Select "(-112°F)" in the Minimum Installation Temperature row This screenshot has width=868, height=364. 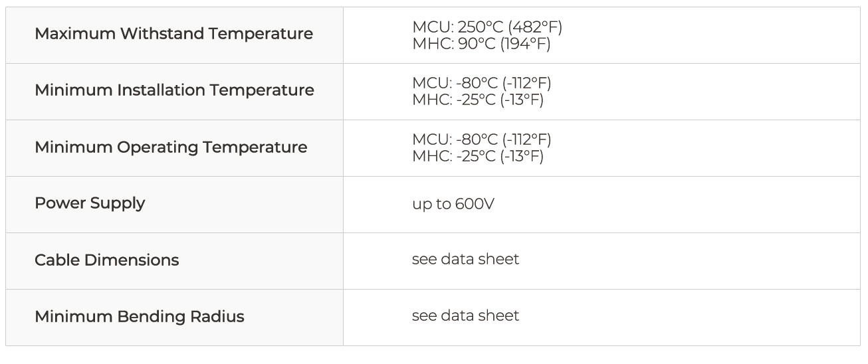coord(526,84)
